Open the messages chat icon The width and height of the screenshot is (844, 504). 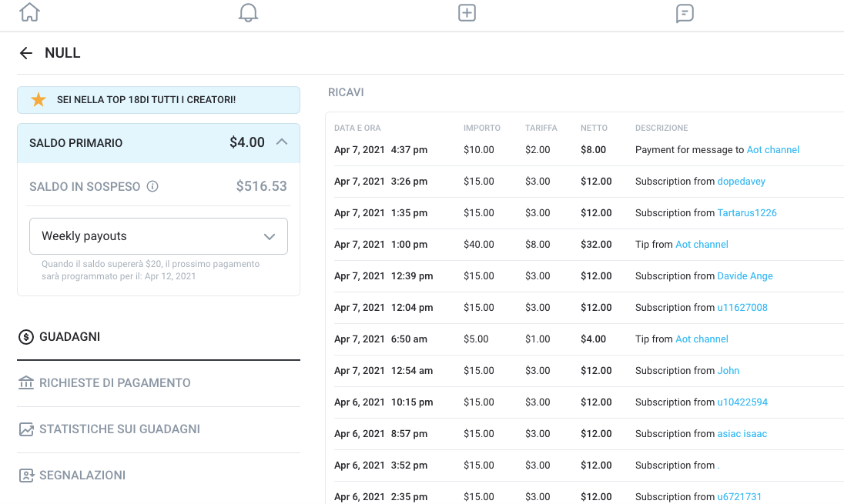[x=685, y=13]
